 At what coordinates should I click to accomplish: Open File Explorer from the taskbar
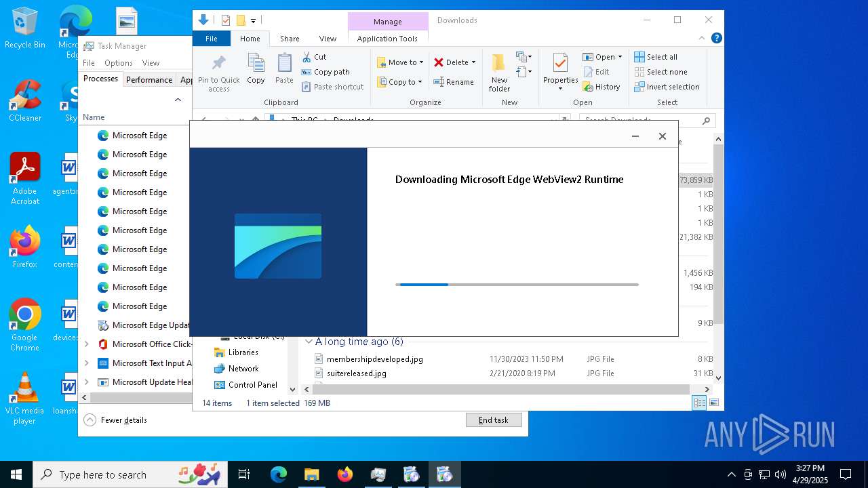click(311, 474)
